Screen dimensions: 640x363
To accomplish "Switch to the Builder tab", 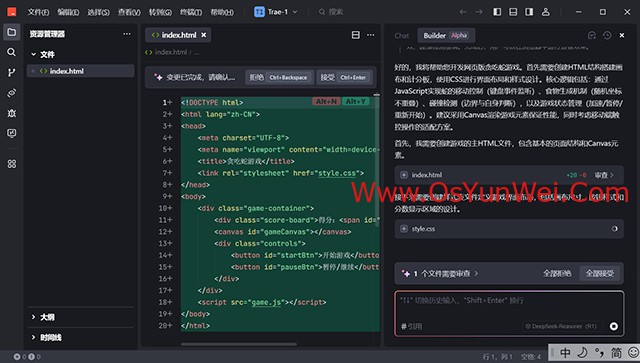I will 446,36.
